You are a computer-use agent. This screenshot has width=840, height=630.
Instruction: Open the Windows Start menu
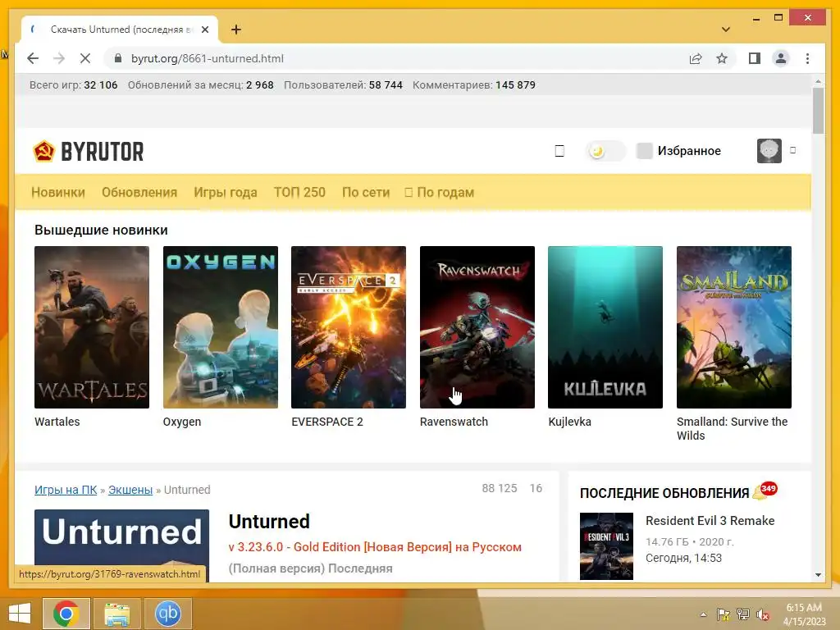pos(20,614)
